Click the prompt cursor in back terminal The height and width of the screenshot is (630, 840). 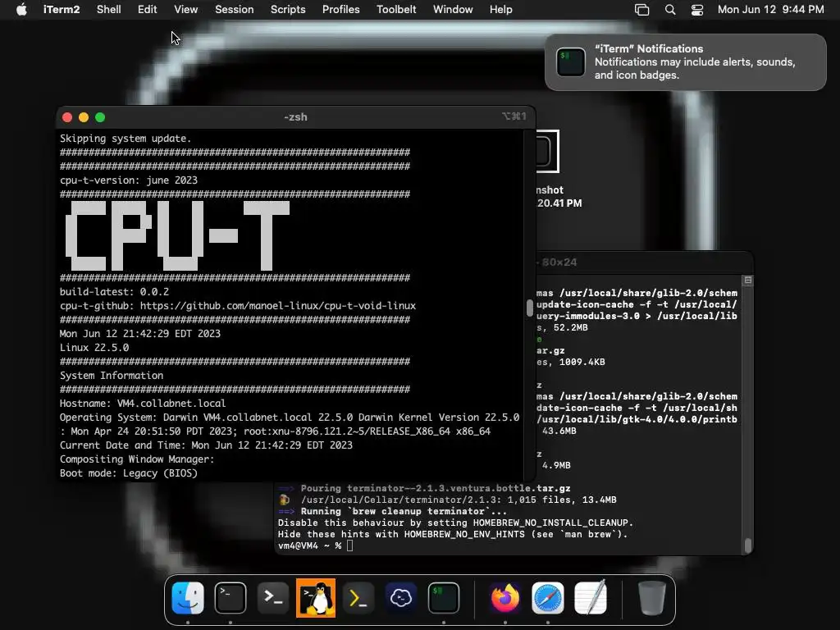(x=349, y=546)
